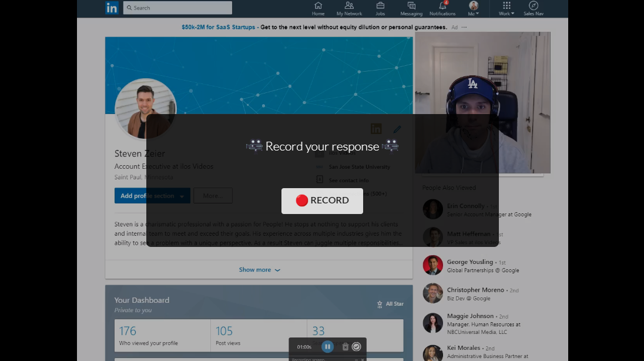The height and width of the screenshot is (361, 644).
Task: Open 105 Post views stat
Action: 259,336
